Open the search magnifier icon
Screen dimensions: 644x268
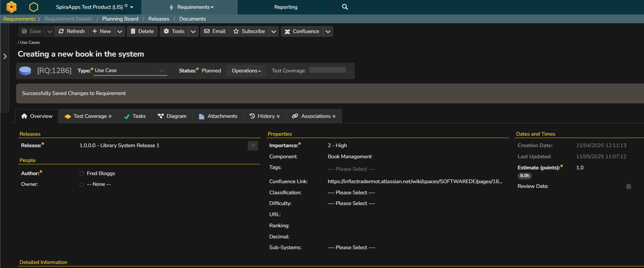tap(345, 7)
